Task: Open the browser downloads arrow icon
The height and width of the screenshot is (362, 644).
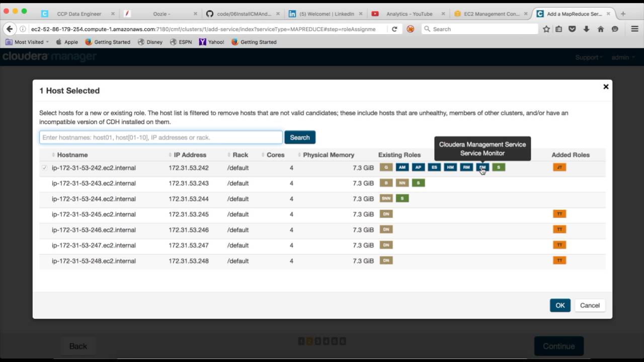Action: click(586, 29)
